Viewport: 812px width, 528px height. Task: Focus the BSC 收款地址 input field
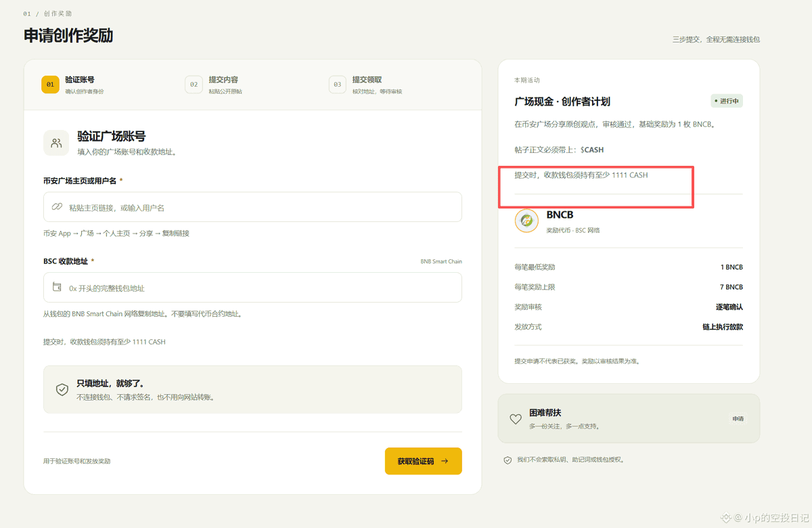252,288
